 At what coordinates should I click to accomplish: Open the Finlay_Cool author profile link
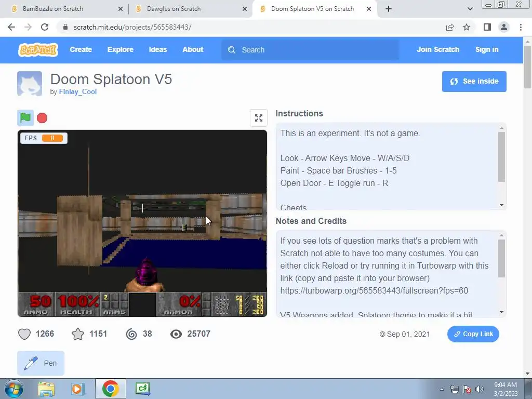[x=78, y=92]
